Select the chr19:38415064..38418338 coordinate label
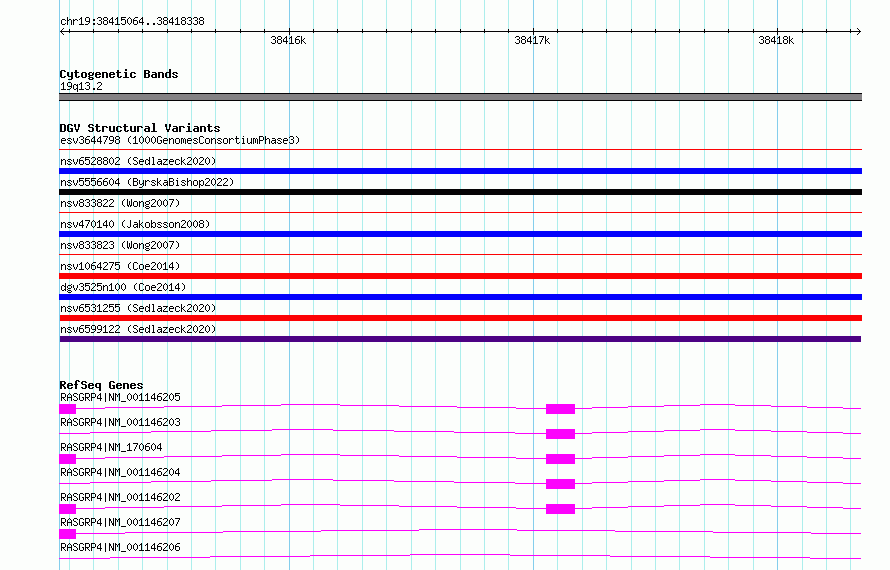The width and height of the screenshot is (890, 570). click(x=132, y=22)
